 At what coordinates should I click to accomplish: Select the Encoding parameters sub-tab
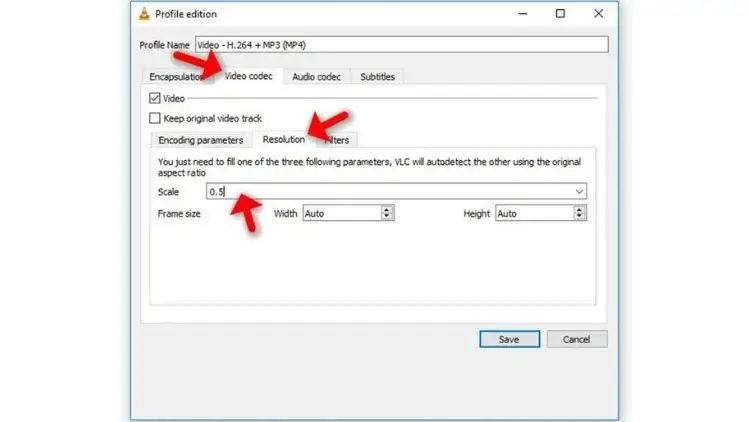200,140
